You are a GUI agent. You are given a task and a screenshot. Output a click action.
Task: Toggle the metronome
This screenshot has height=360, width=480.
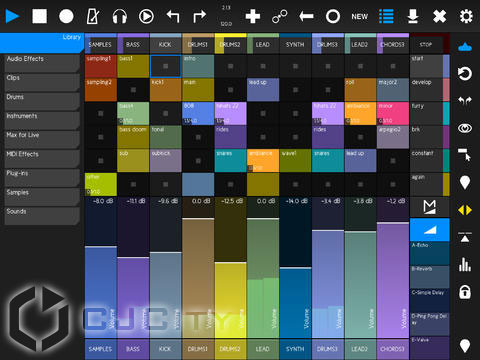click(93, 16)
